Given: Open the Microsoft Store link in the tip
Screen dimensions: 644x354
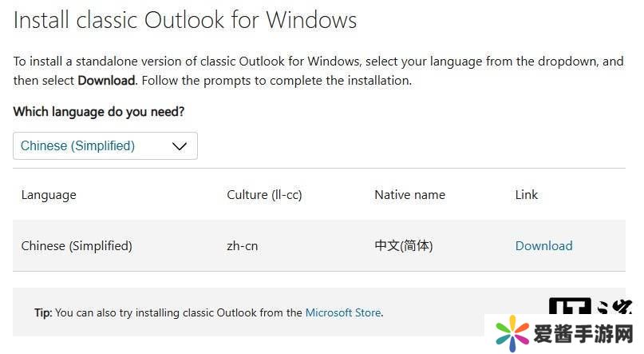Looking at the screenshot, I should pyautogui.click(x=343, y=312).
